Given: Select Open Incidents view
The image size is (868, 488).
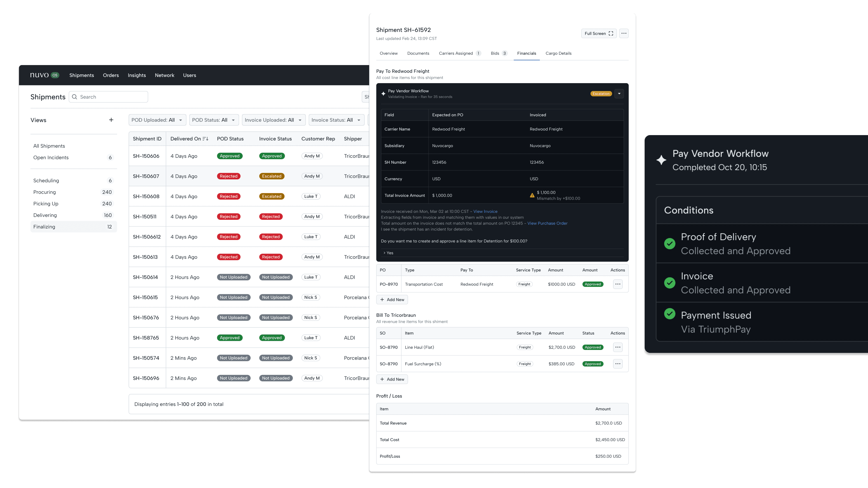Looking at the screenshot, I should [73, 157].
